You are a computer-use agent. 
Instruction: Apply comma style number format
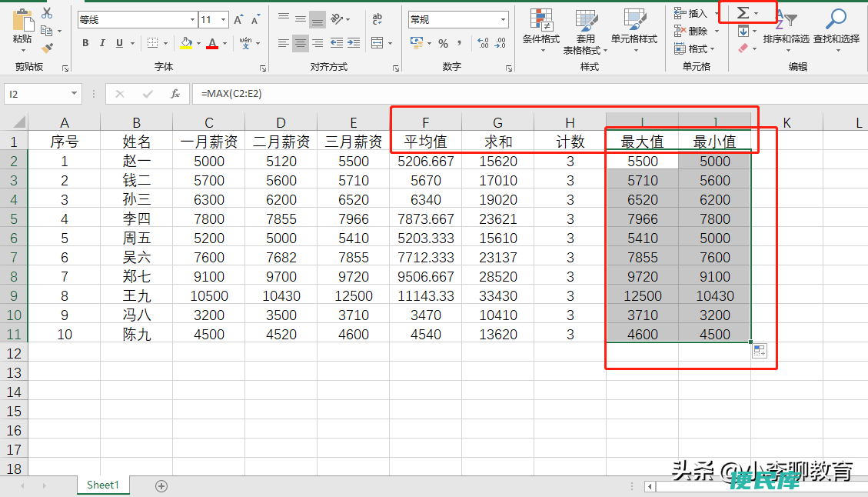click(x=460, y=42)
